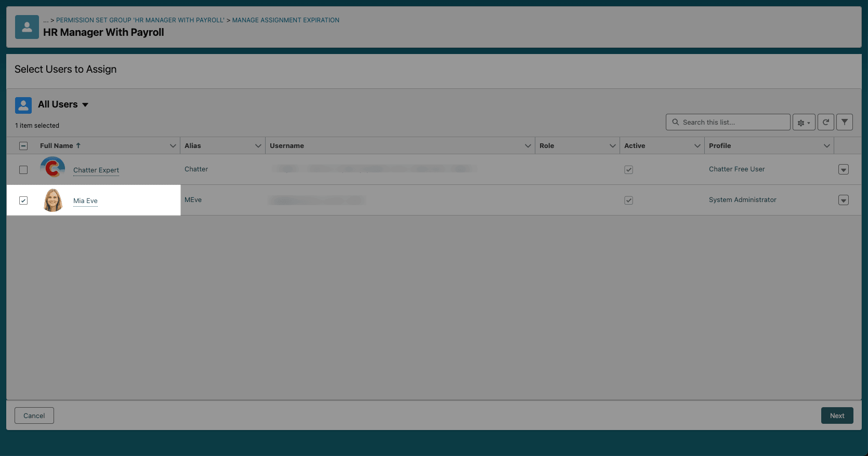868x456 pixels.
Task: Open Profile column actions chevron
Action: (x=826, y=146)
